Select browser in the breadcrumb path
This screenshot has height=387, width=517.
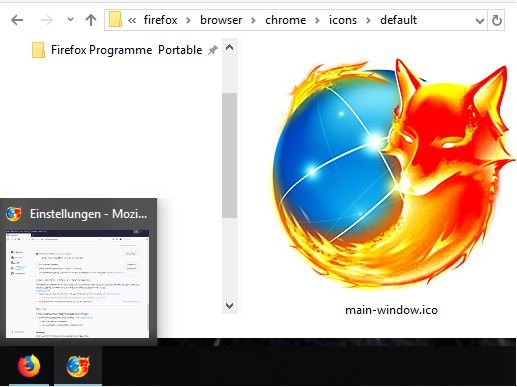[x=221, y=20]
